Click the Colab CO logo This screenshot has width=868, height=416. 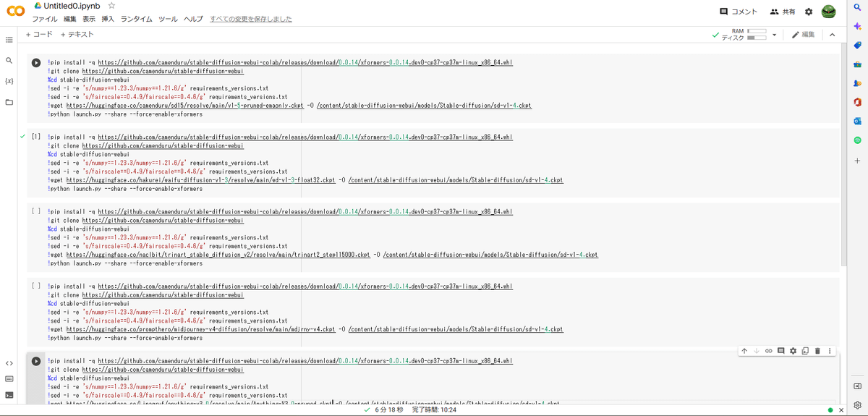(x=15, y=12)
